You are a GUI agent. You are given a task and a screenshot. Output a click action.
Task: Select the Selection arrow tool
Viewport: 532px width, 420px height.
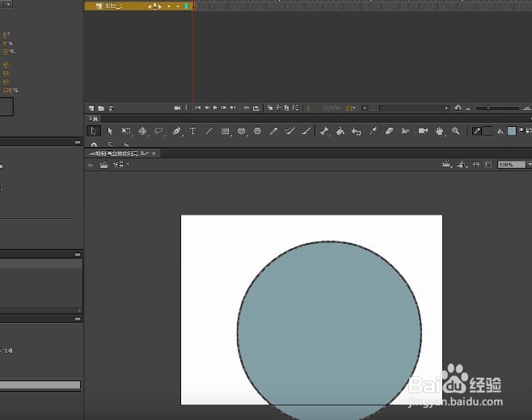(x=93, y=131)
